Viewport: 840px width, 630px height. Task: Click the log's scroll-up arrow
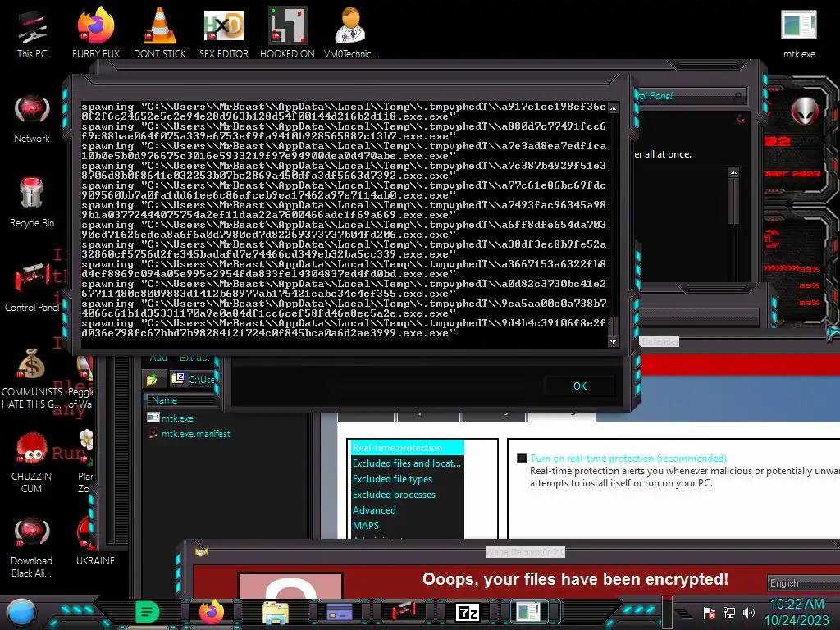(613, 108)
